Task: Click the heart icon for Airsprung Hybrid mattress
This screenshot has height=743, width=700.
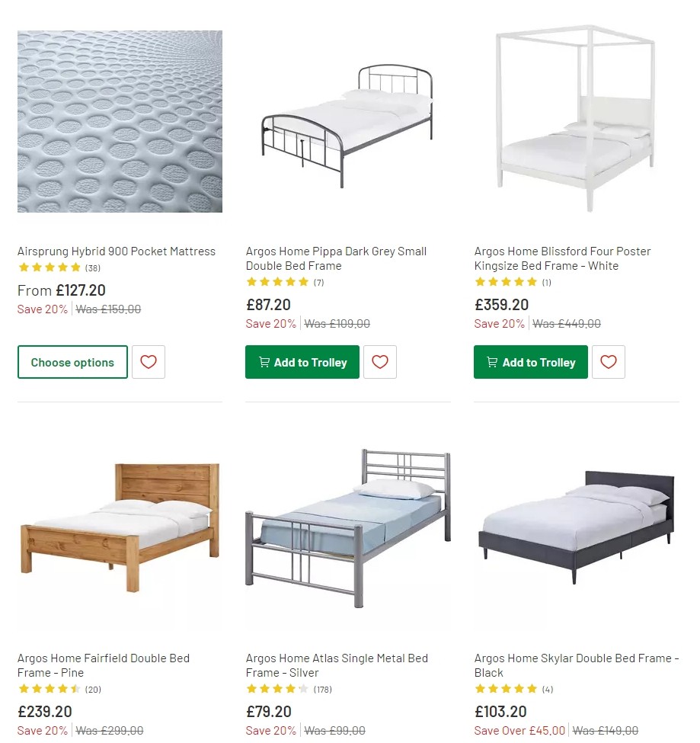Action: tap(148, 362)
